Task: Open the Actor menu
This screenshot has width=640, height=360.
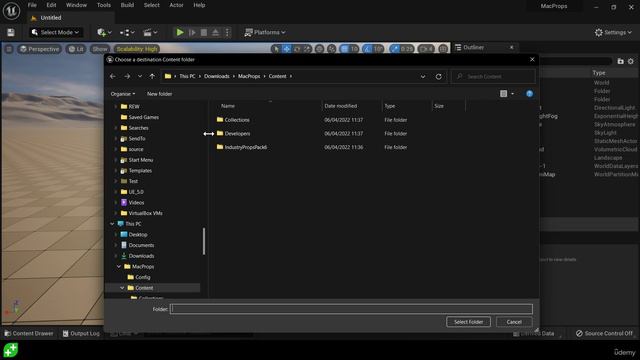Action: [x=176, y=5]
